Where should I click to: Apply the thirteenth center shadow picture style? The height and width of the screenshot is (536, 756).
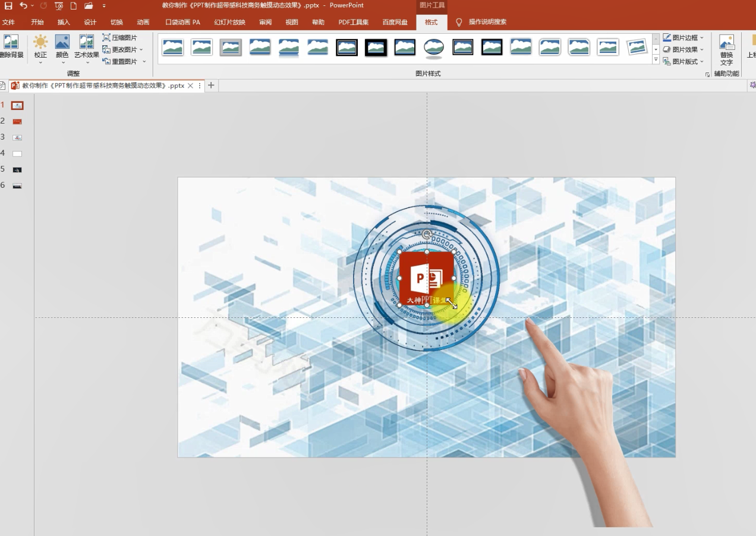tap(521, 47)
